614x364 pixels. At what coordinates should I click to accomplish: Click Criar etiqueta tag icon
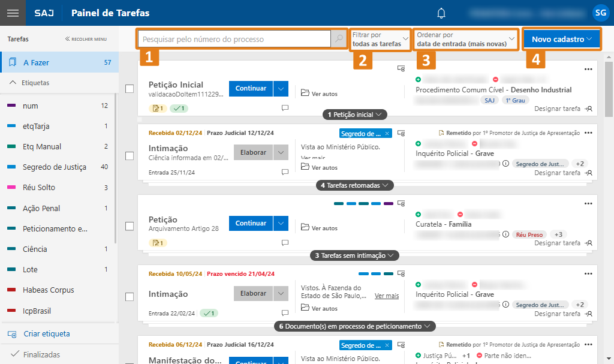[x=12, y=334]
